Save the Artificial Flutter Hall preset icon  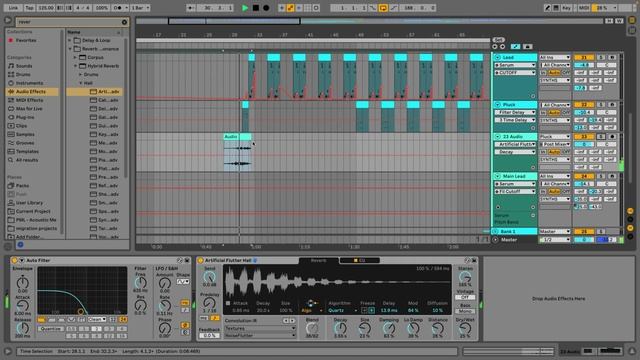pos(474,260)
